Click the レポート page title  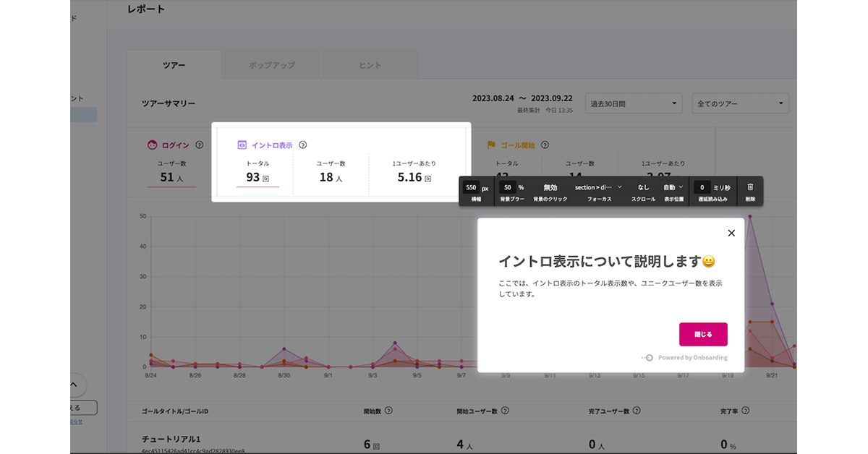click(146, 9)
